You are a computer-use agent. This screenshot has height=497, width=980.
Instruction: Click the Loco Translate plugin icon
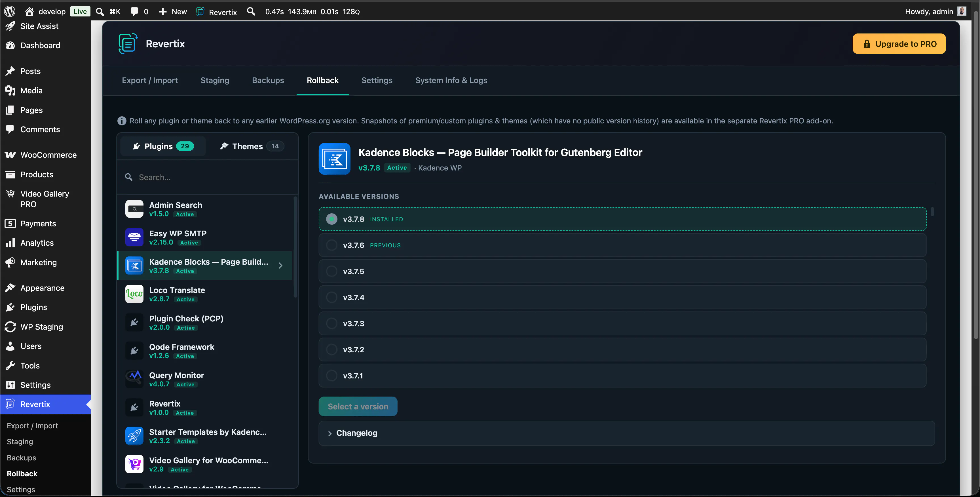(x=134, y=294)
